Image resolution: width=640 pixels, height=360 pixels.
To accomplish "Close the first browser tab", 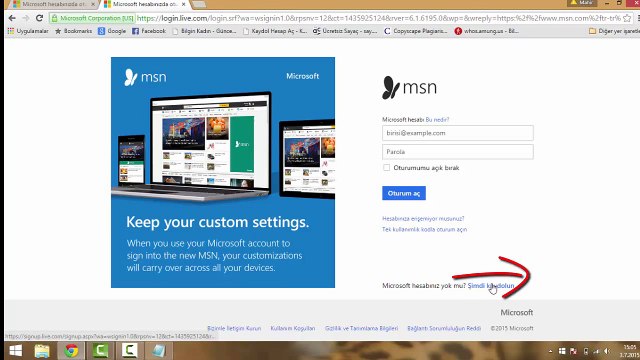I will point(93,4).
